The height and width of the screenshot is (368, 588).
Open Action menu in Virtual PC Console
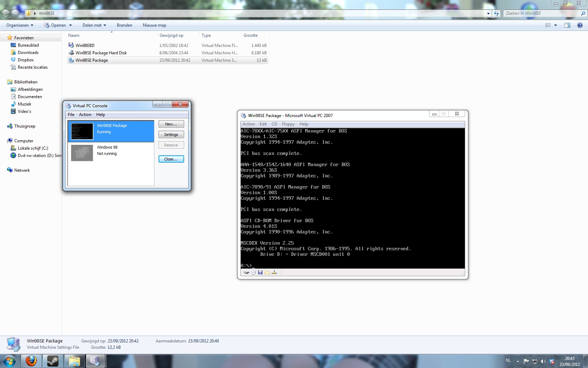[x=85, y=115]
